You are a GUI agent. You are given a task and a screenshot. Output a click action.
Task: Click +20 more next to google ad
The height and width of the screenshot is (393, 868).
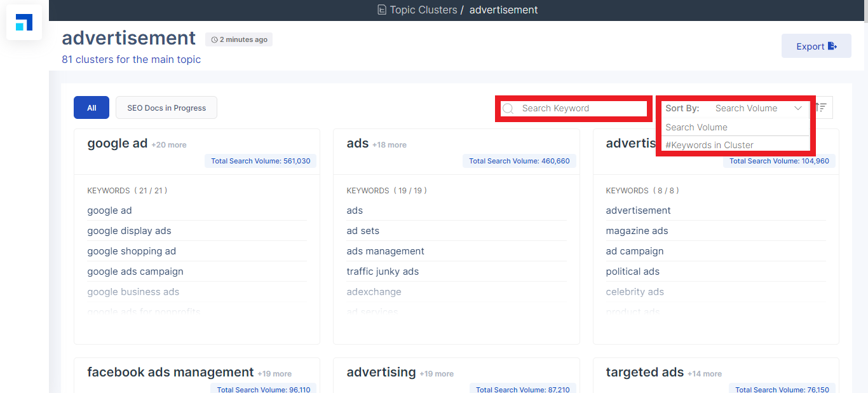click(x=169, y=145)
